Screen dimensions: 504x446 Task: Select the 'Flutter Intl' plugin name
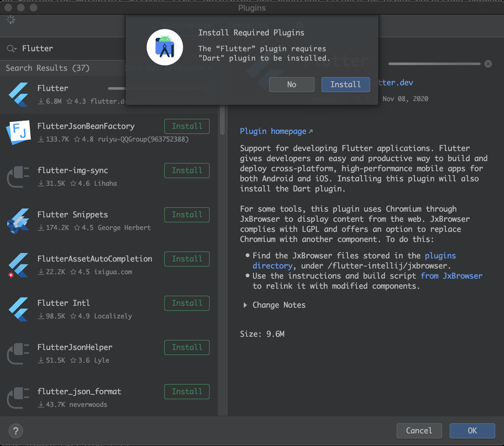(63, 303)
